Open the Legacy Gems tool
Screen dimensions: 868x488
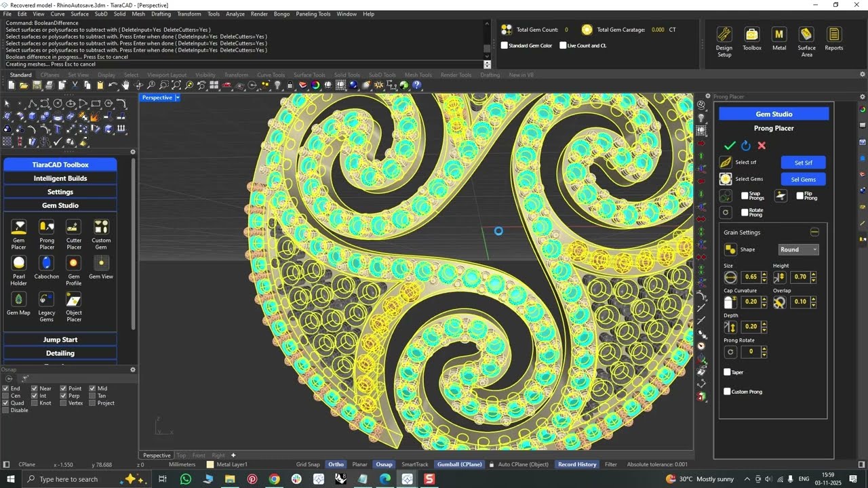coord(46,306)
